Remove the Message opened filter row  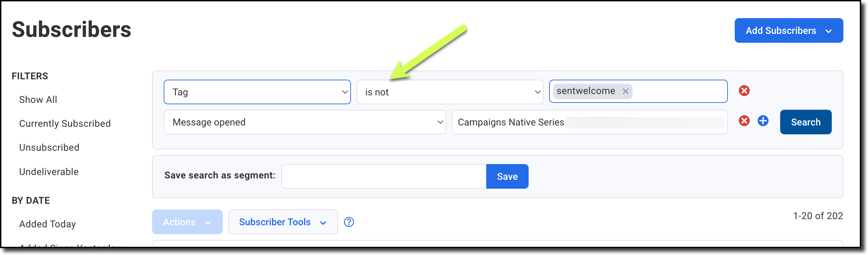pyautogui.click(x=744, y=121)
